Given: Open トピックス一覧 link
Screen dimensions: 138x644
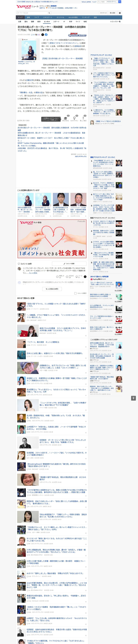Looking at the screenshot, I should pos(115,21).
